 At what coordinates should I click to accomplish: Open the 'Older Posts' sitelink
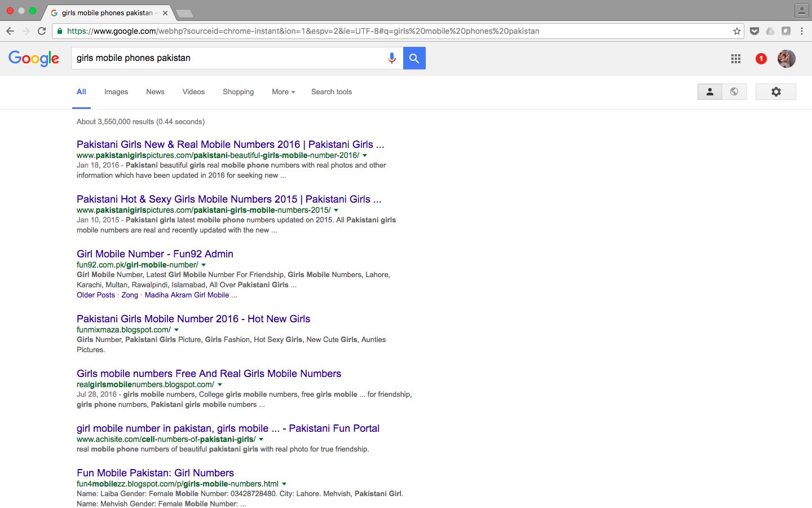click(96, 295)
